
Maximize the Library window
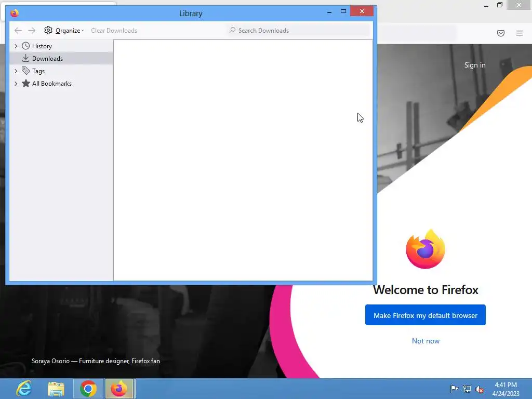343,11
